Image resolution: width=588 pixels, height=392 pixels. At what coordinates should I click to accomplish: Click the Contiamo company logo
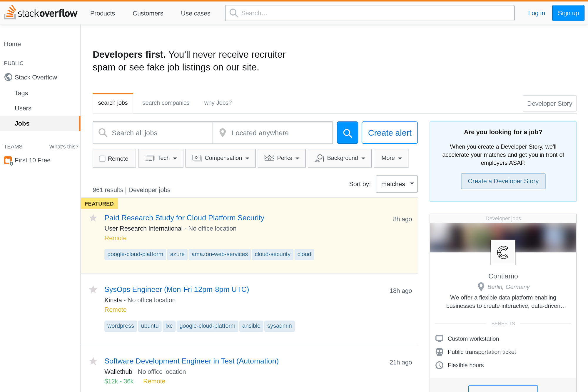click(x=503, y=252)
